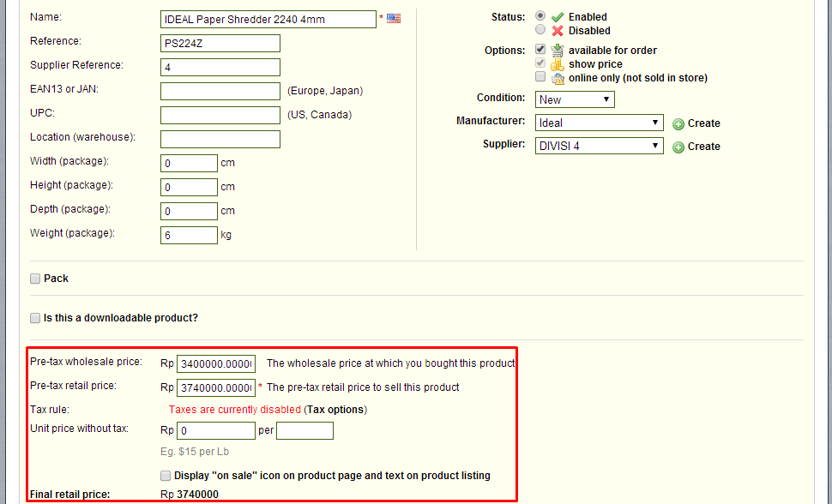This screenshot has width=832, height=504.
Task: Select the Enabled status radio button
Action: point(540,15)
